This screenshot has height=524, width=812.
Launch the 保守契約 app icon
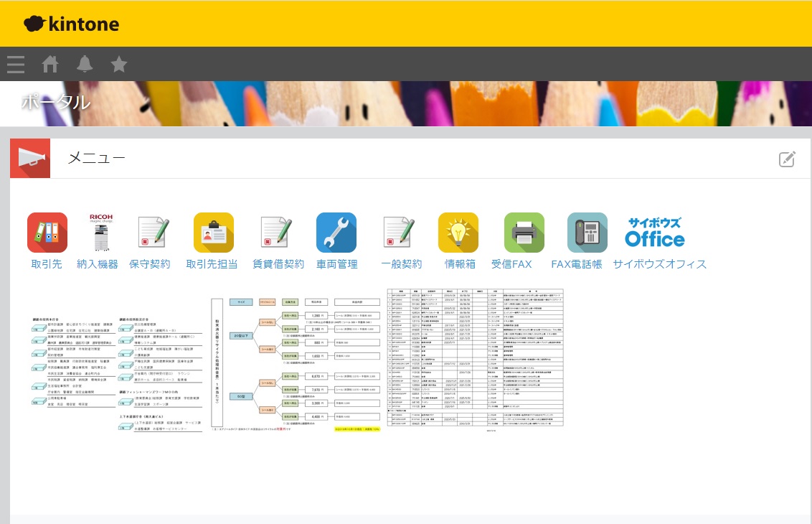[x=151, y=233]
